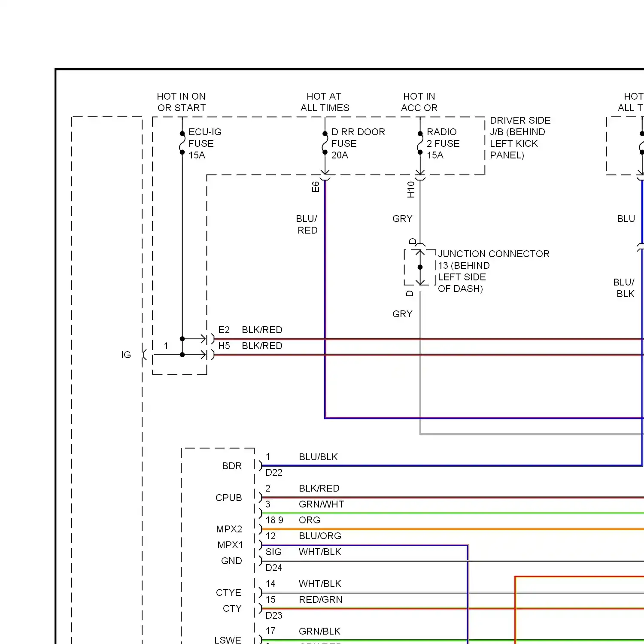Click the 'GRY' label just below H10
This screenshot has width=644, height=644.
click(x=402, y=219)
